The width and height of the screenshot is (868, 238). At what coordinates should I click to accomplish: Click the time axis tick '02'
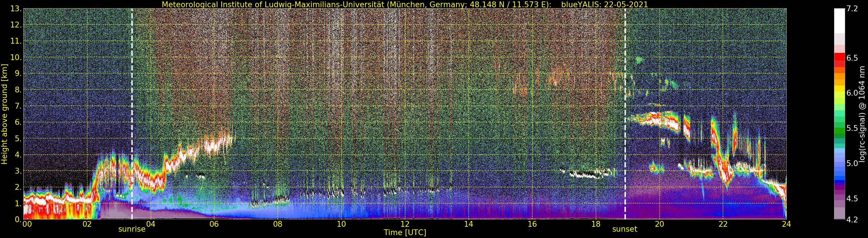[x=87, y=224]
